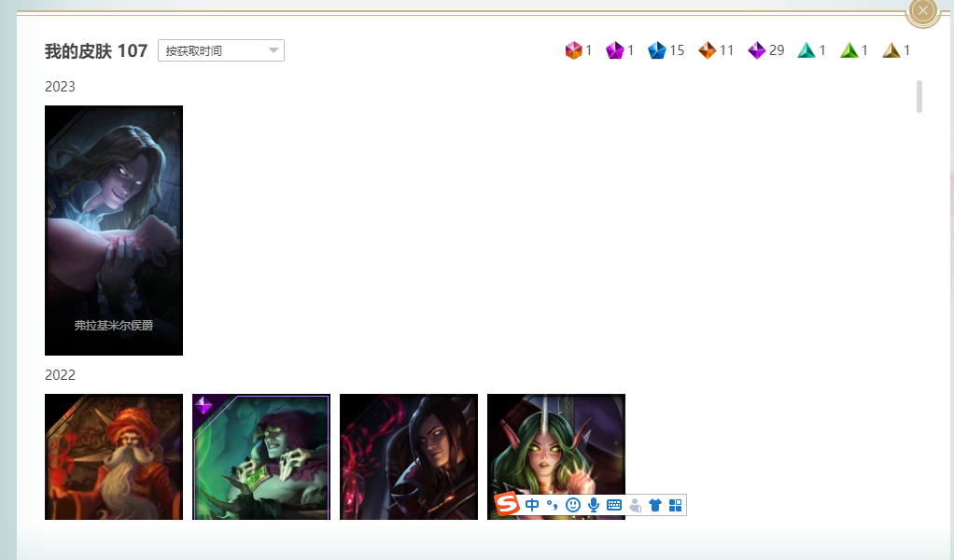Click the 2022 year label
The width and height of the screenshot is (954, 560).
point(61,375)
